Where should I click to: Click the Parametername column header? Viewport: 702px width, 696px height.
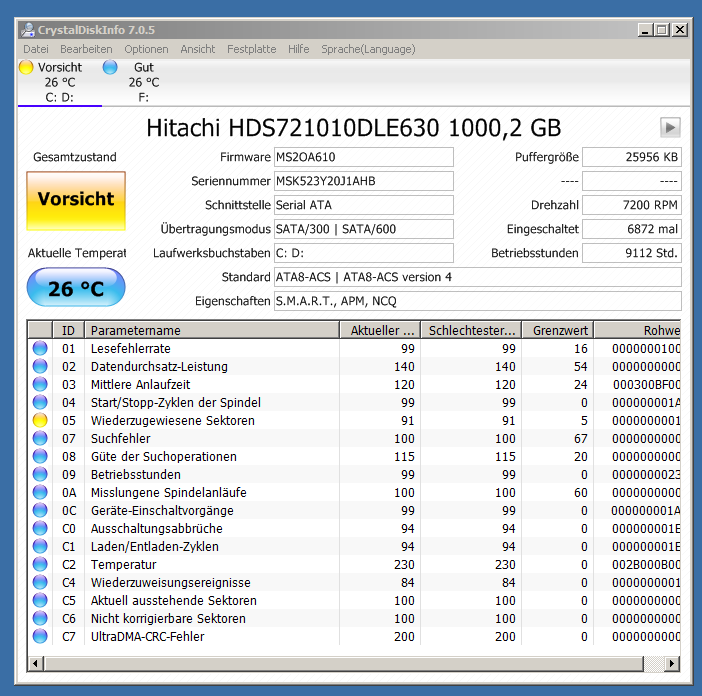(x=212, y=330)
